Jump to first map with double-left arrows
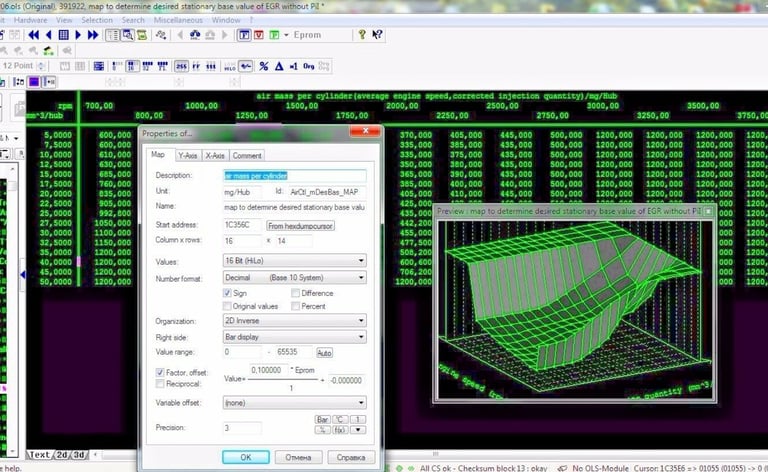 click(x=33, y=35)
